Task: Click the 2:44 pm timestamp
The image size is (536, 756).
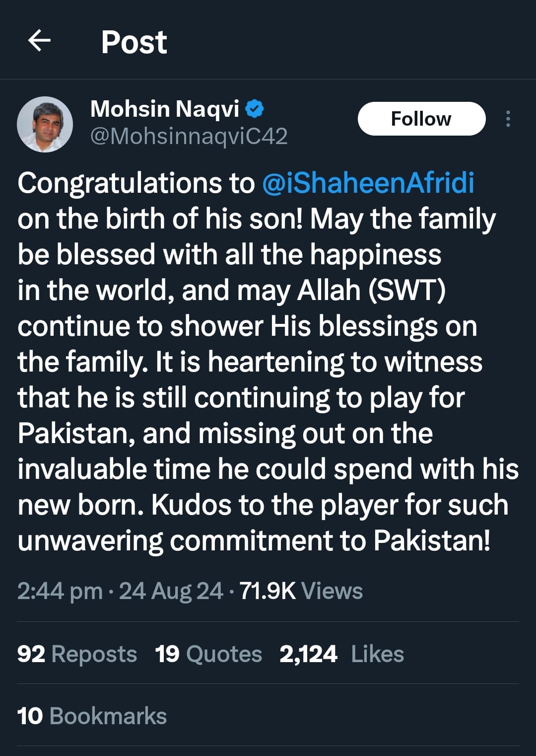Action: [60, 591]
